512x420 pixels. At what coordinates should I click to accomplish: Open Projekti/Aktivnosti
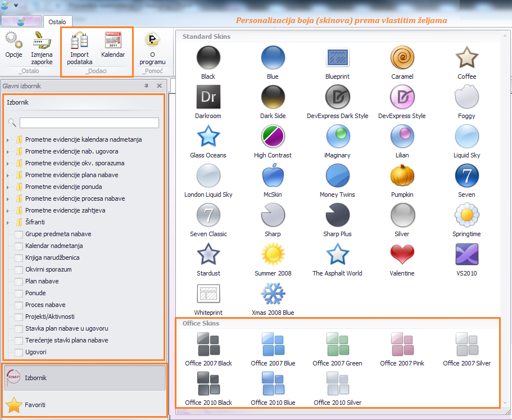[x=49, y=317]
